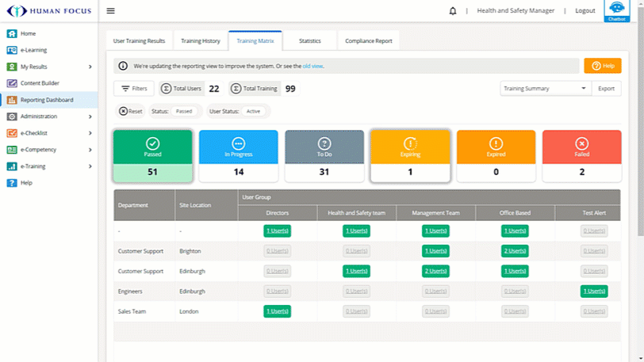The width and height of the screenshot is (644, 362).
Task: Click the Home sidebar icon
Action: [12, 33]
